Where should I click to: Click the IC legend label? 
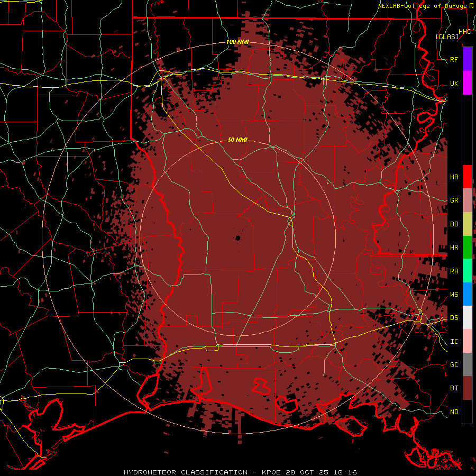point(454,342)
